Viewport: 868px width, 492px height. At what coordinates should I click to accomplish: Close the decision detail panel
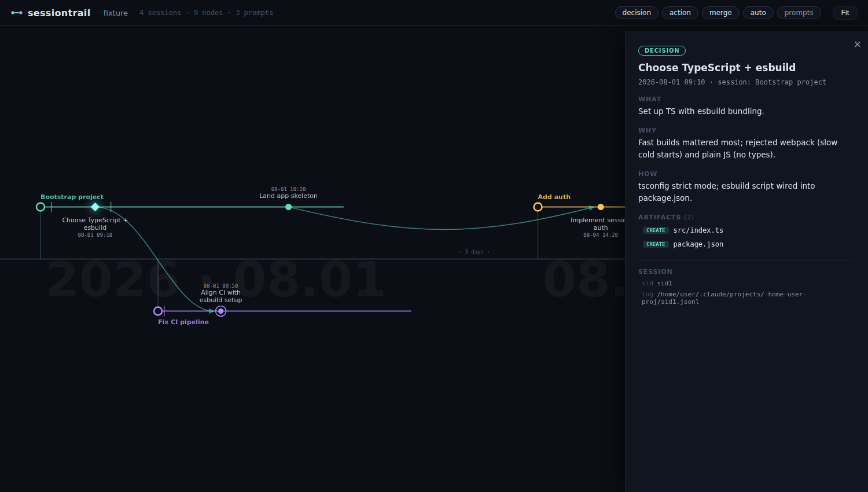tap(857, 45)
